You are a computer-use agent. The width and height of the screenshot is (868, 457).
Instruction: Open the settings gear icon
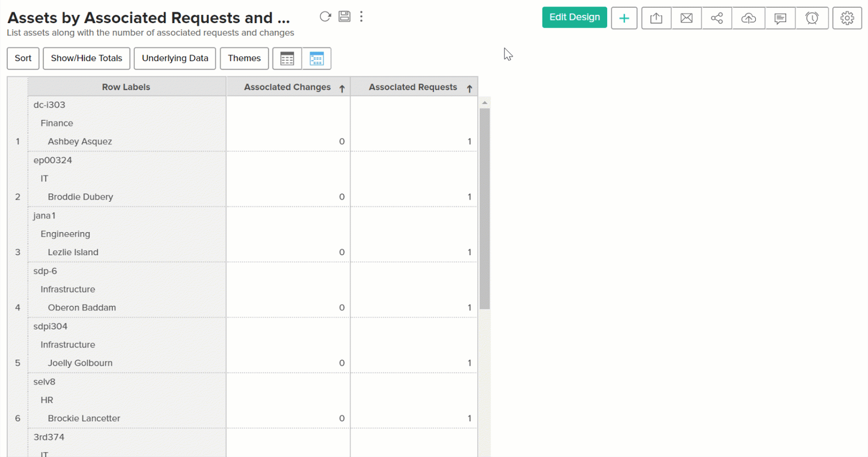point(847,18)
